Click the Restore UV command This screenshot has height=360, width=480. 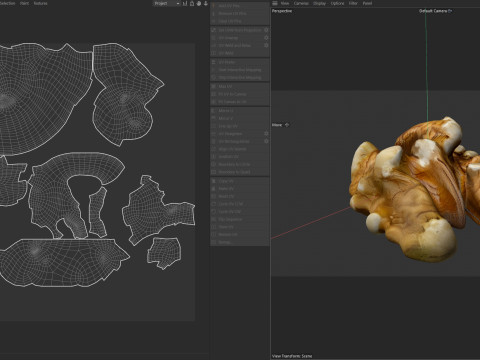click(x=240, y=235)
